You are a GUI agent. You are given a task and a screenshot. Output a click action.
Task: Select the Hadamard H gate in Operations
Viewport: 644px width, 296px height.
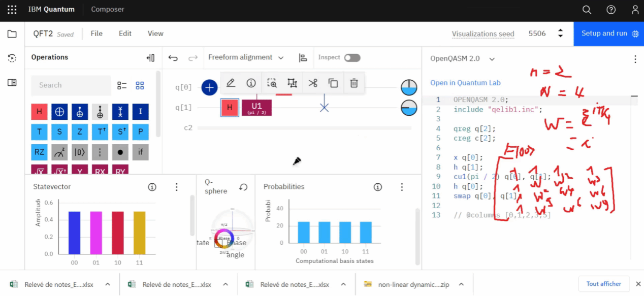point(39,112)
